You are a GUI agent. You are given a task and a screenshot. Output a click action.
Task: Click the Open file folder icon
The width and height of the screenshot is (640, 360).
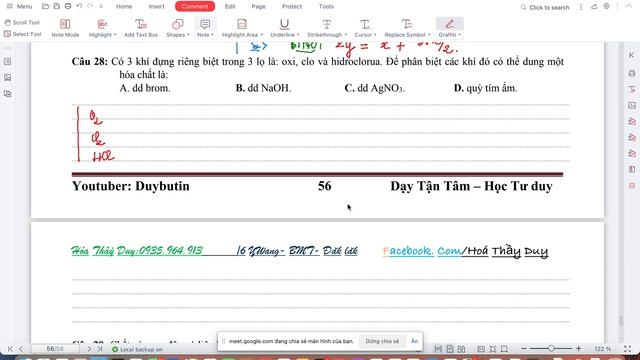(45, 7)
